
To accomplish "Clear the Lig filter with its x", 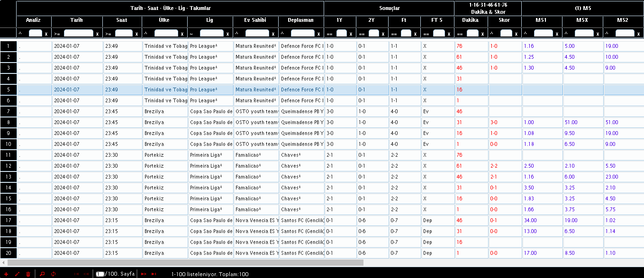I will coord(227,34).
